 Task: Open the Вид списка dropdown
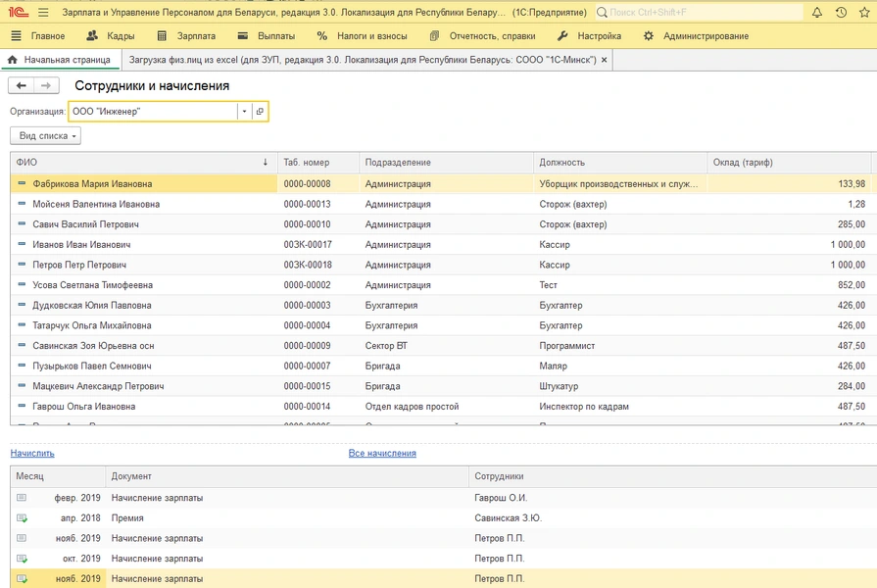[x=45, y=136]
